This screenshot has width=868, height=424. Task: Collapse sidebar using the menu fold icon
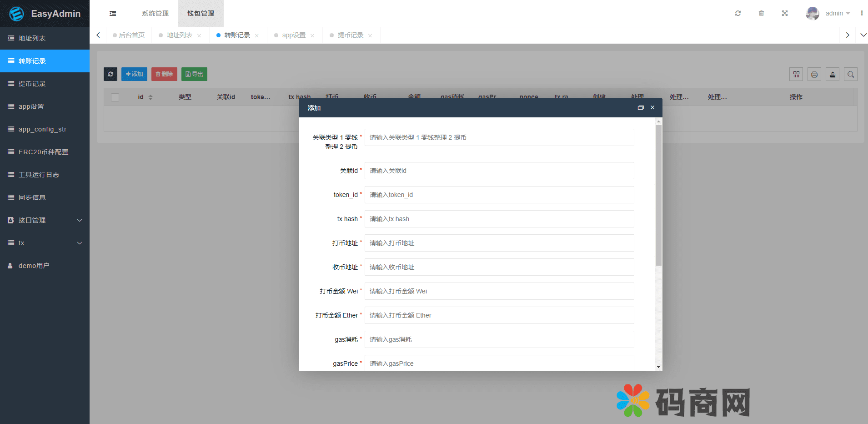(x=113, y=14)
